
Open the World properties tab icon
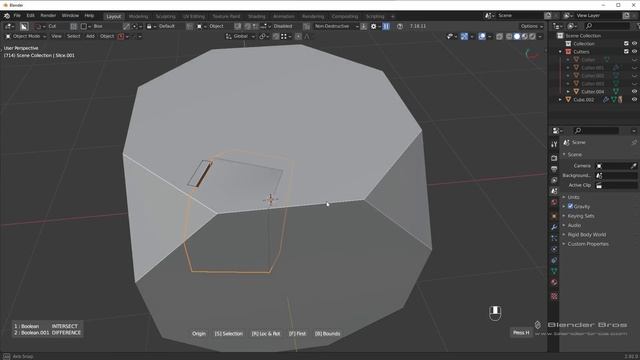[x=554, y=202]
